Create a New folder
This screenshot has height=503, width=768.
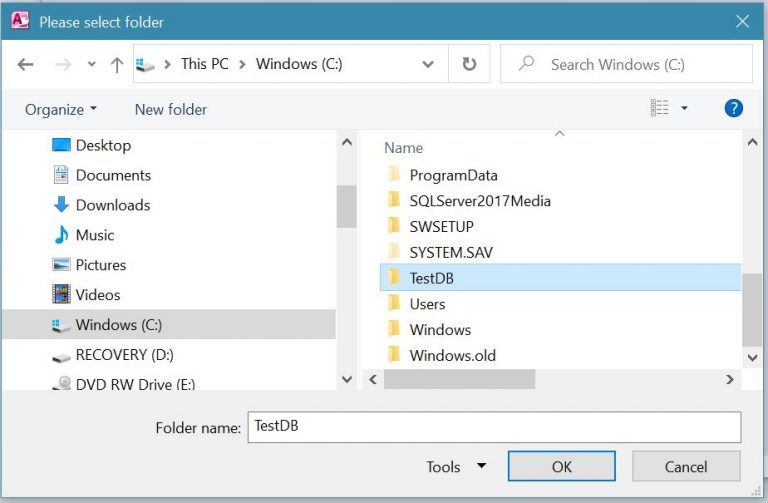click(170, 109)
